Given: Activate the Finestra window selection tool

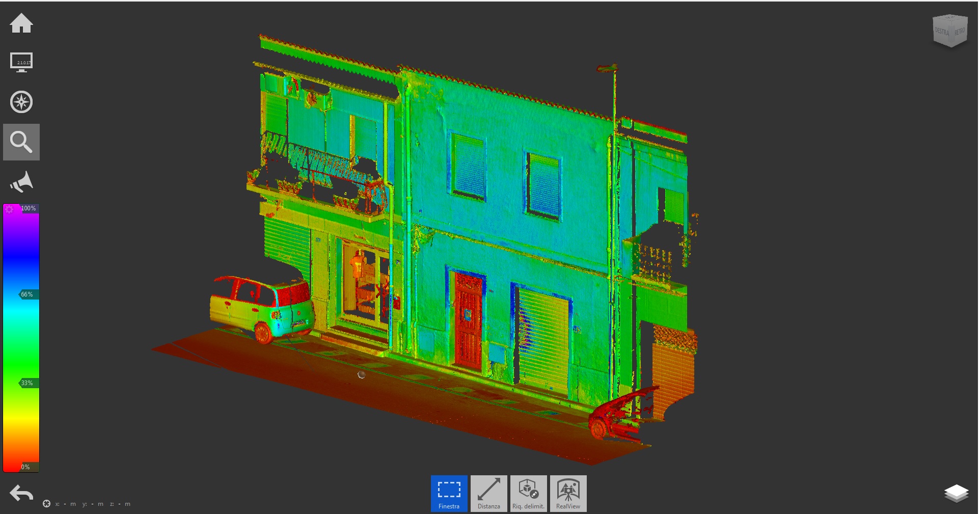Looking at the screenshot, I should [x=449, y=493].
